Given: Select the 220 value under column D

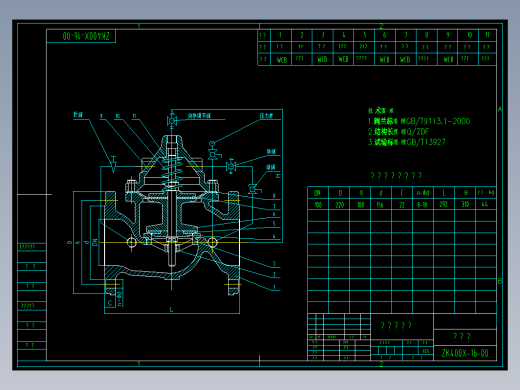Looking at the screenshot, I should point(340,205).
